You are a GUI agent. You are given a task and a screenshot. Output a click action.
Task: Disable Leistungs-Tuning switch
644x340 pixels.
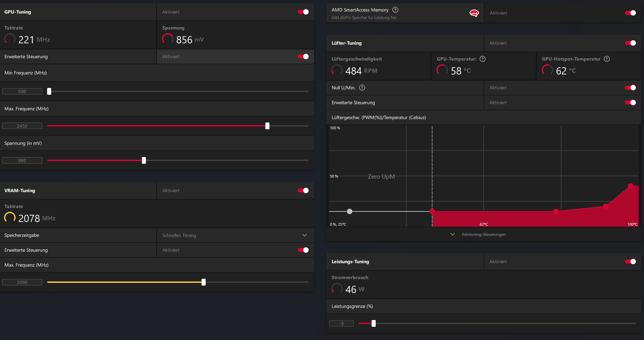coord(630,262)
